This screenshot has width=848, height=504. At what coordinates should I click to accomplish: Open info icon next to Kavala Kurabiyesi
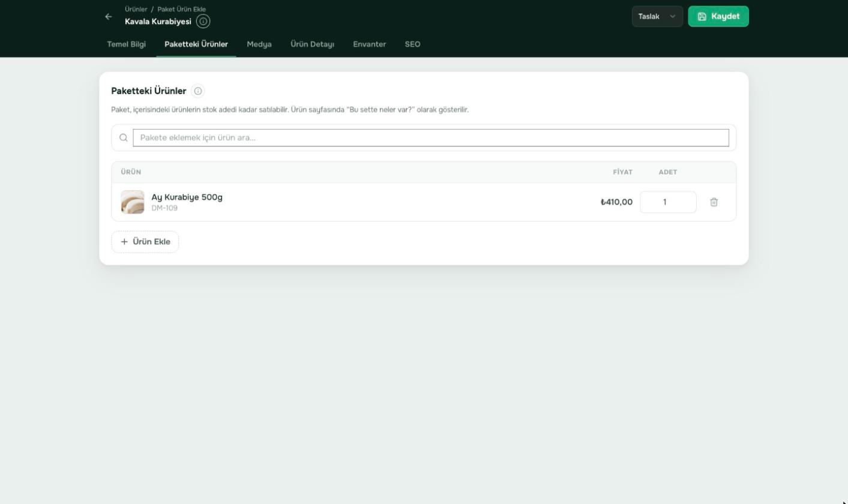pyautogui.click(x=203, y=22)
